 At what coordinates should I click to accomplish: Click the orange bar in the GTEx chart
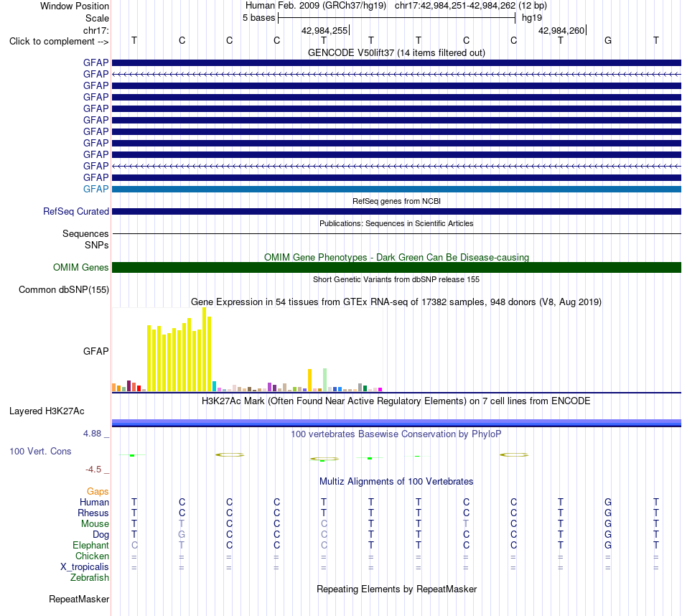(x=309, y=381)
